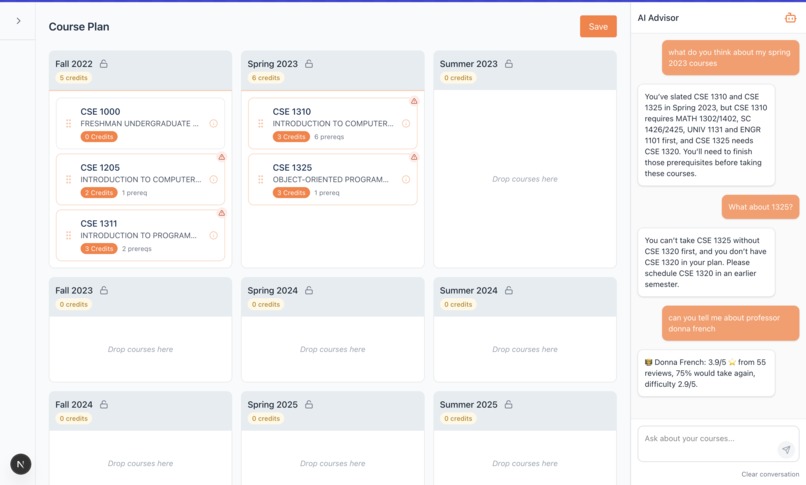Click the Spring 2024 drop courses area
This screenshot has width=806, height=485.
333,349
